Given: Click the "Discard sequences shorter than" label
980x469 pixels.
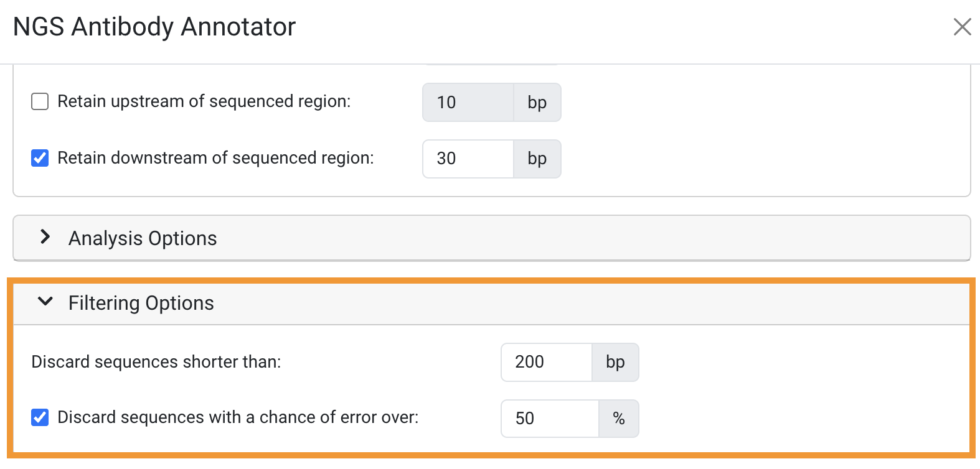Looking at the screenshot, I should click(x=156, y=362).
